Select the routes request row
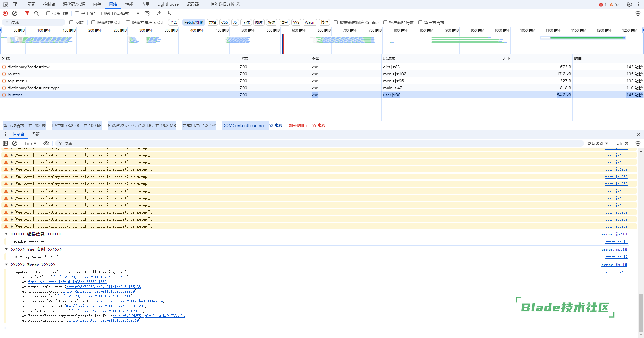Viewport: 644px width, 338px height. click(x=322, y=74)
